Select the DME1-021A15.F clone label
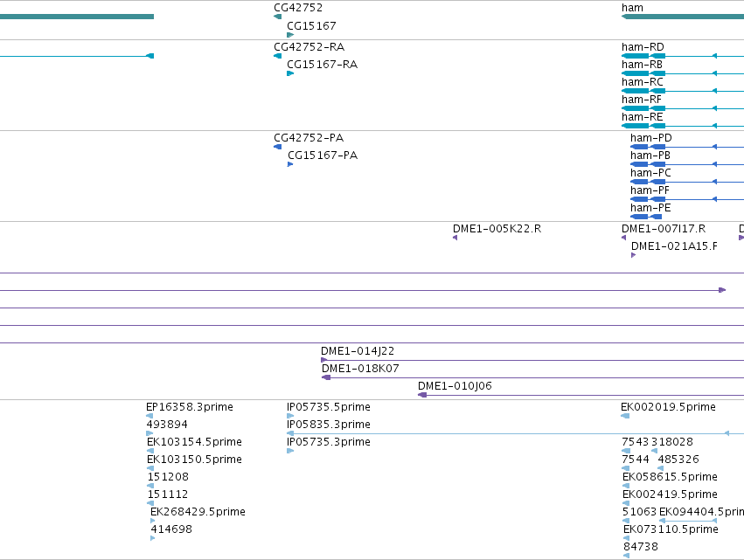This screenshot has width=744, height=560. coord(674,246)
